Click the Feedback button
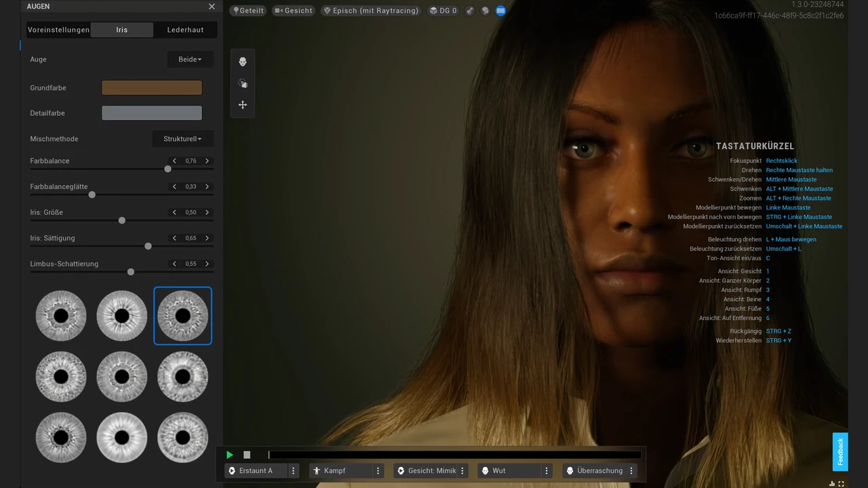Image resolution: width=868 pixels, height=488 pixels. coord(840,451)
